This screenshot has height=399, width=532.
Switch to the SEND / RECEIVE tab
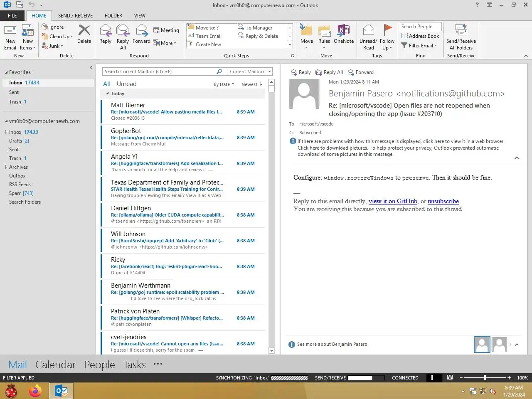point(75,16)
